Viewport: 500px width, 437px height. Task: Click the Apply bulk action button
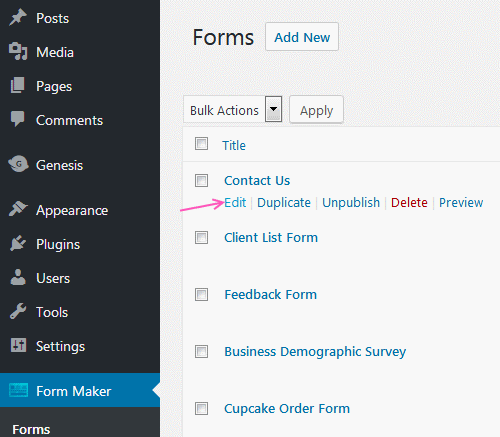tap(316, 110)
